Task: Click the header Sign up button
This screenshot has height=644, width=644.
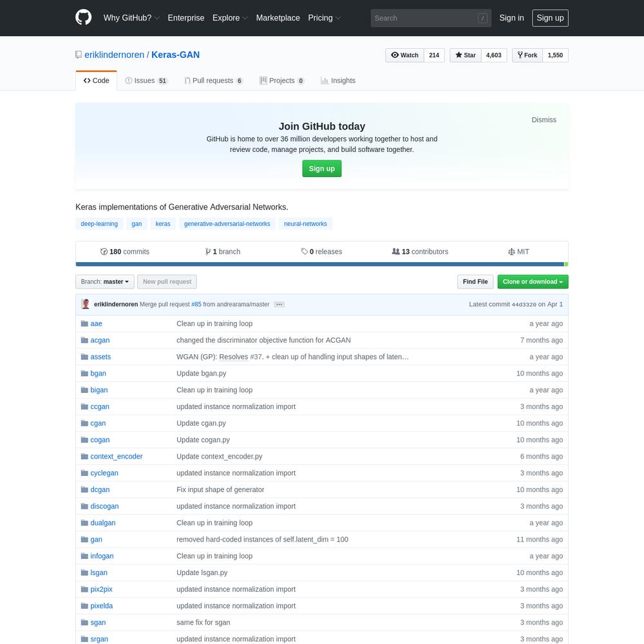Action: 550,17
